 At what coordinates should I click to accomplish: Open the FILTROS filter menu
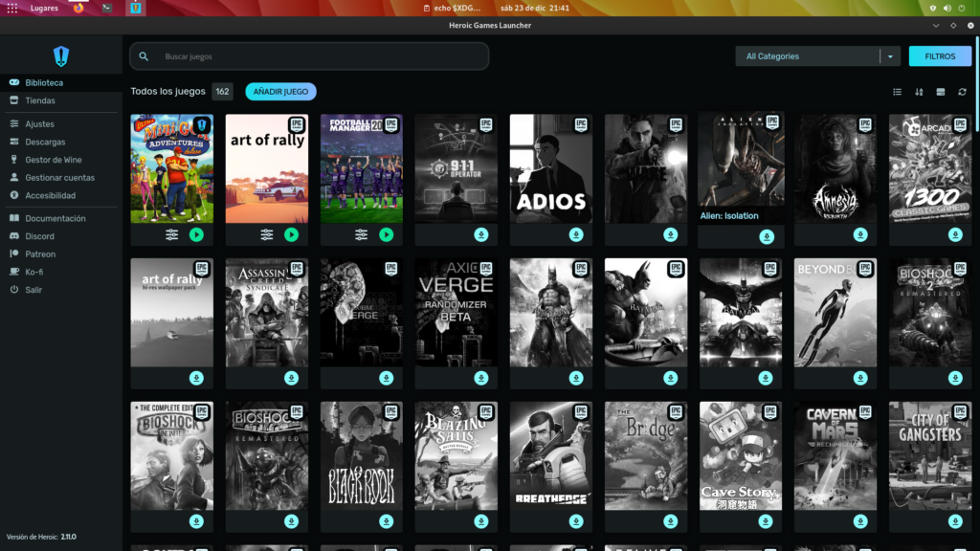(940, 56)
